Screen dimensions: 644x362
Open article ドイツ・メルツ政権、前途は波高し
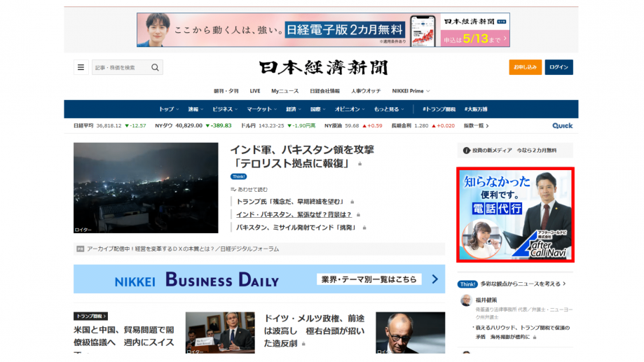(x=314, y=330)
